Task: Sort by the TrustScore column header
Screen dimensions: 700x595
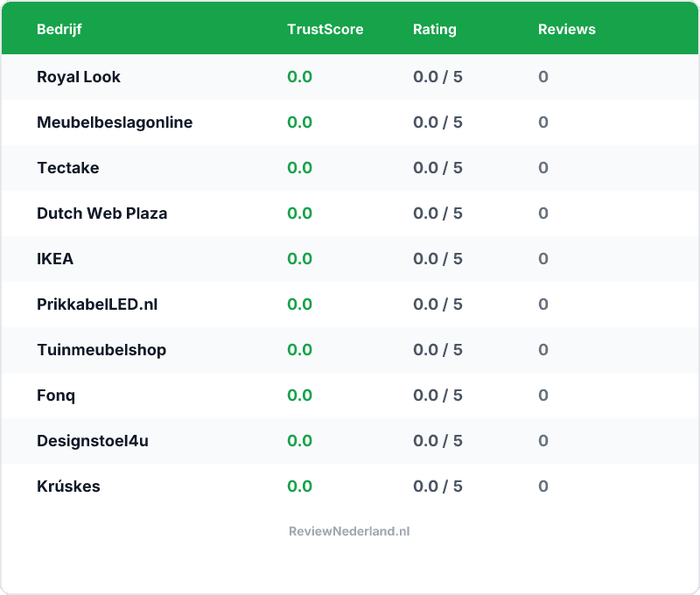Action: click(325, 29)
